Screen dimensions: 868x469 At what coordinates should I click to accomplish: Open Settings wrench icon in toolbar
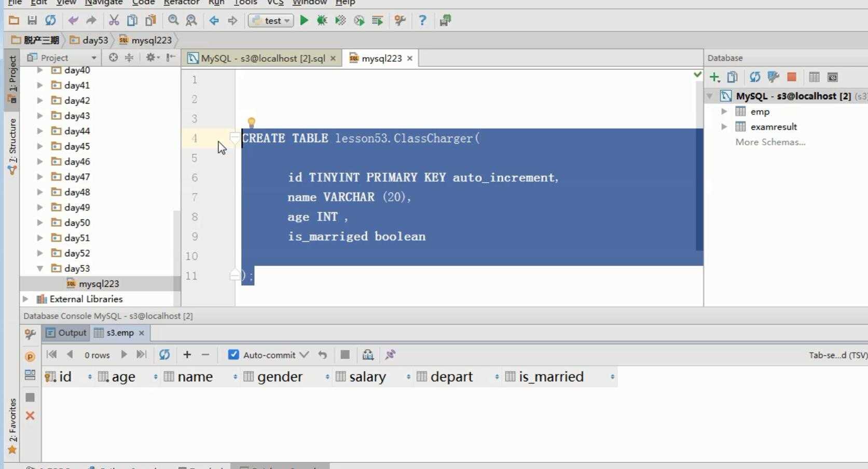pos(400,20)
